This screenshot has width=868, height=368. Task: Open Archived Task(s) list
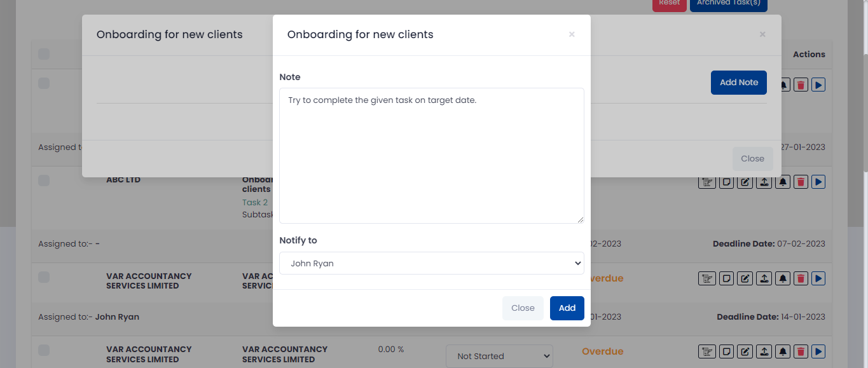pos(729,4)
